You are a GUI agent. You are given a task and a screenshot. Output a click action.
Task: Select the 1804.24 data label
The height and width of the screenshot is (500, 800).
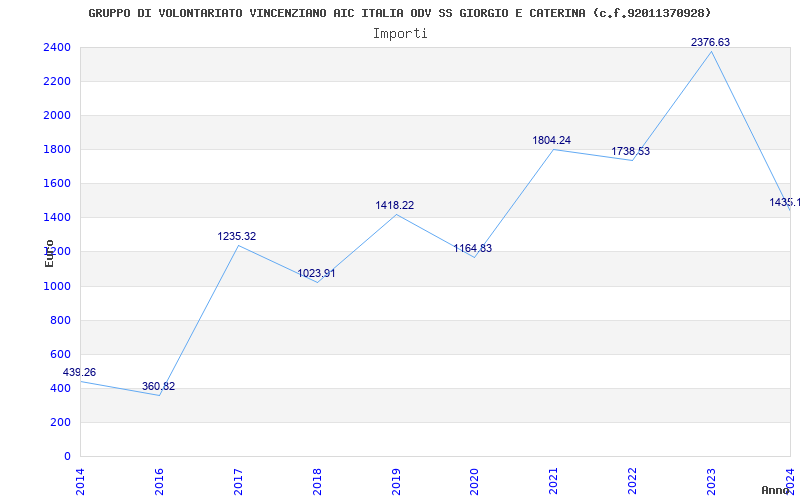[552, 140]
